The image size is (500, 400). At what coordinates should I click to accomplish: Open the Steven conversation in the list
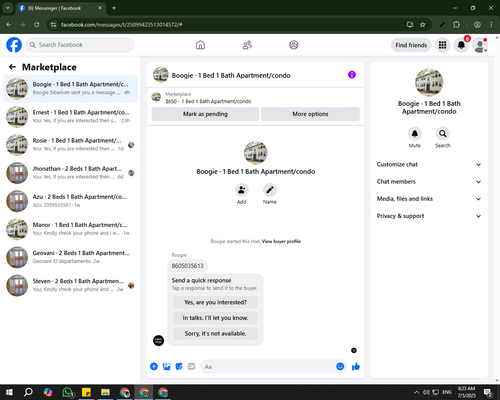[70, 285]
